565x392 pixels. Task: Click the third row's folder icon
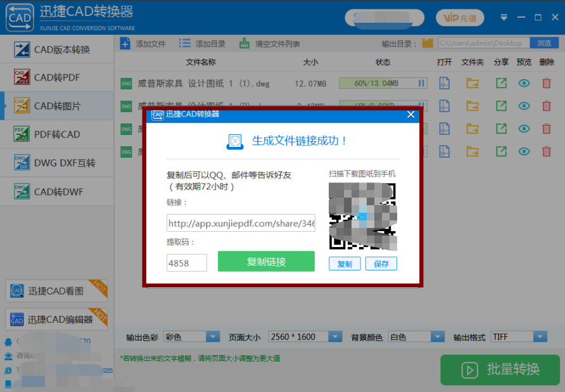coord(473,129)
